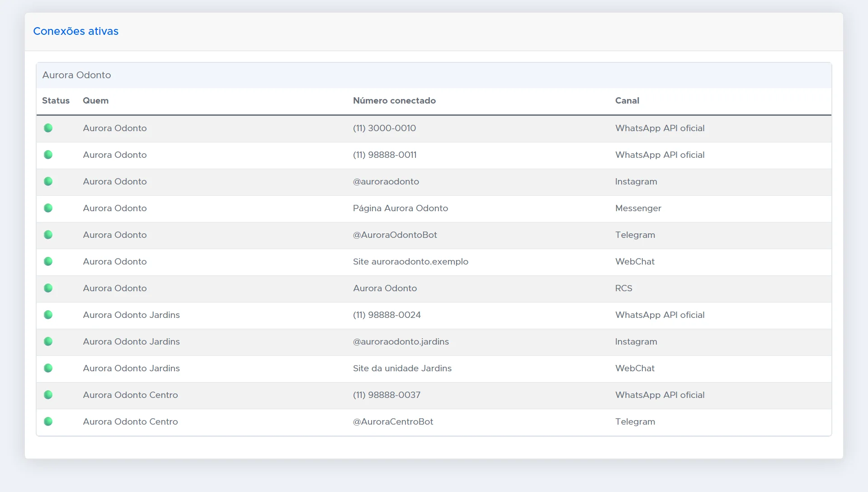The width and height of the screenshot is (868, 492).
Task: Click Telegram channel in the @AuroraCentroBot row
Action: (x=635, y=421)
